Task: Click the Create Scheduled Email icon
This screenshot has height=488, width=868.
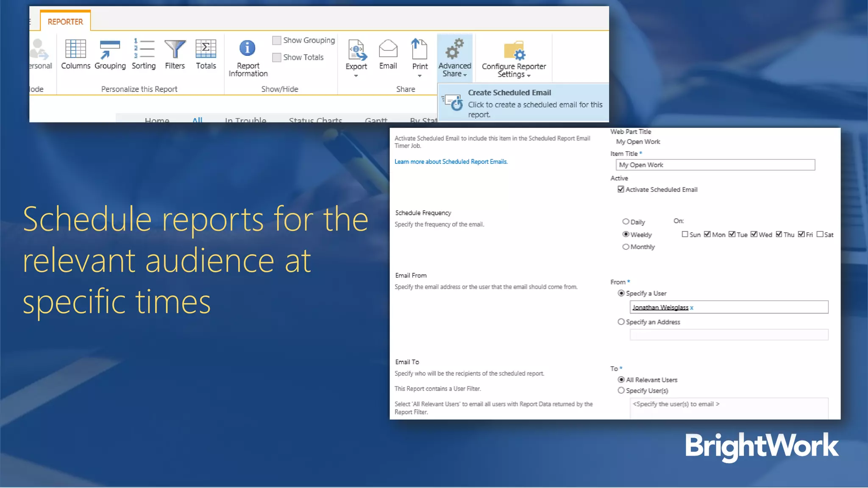Action: click(452, 103)
